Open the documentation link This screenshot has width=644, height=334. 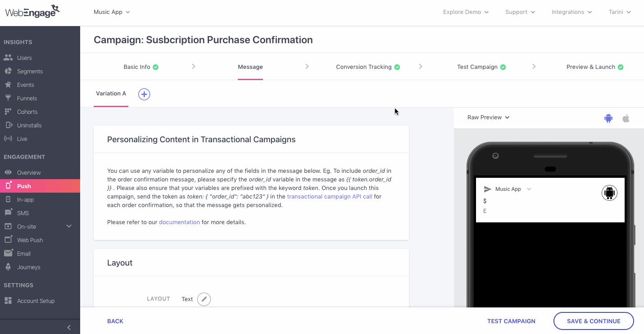tap(179, 222)
